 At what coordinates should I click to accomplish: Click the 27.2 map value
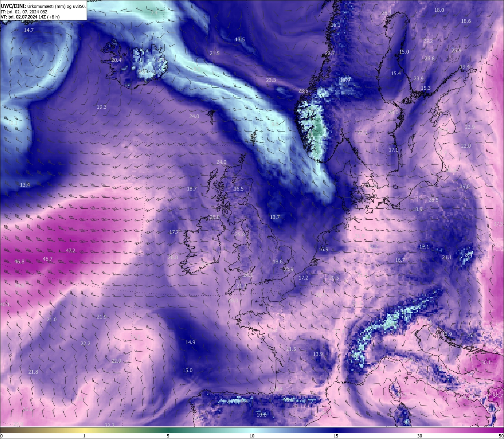[428, 41]
